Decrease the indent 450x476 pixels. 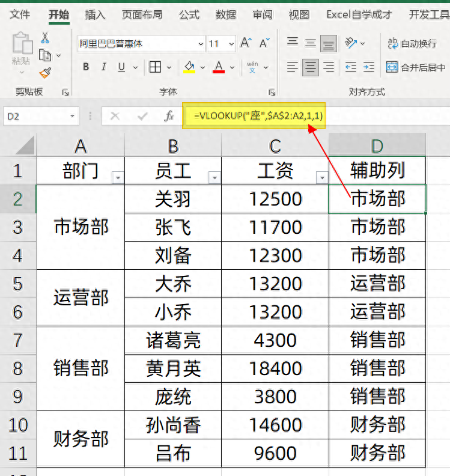pyautogui.click(x=351, y=67)
